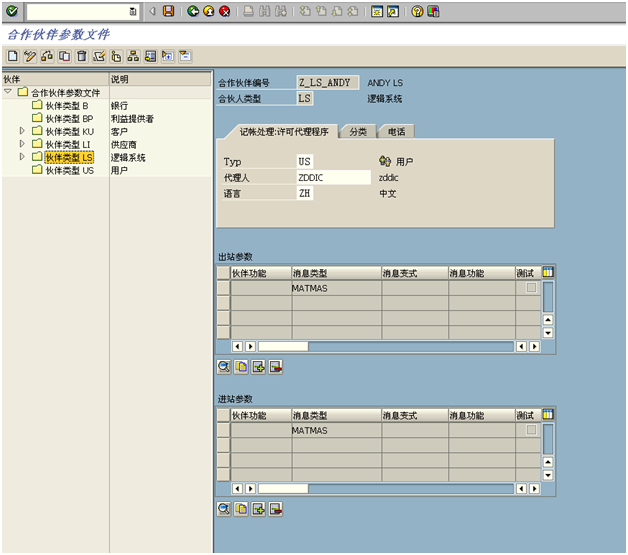Click the command field collapse triangle

152,11
